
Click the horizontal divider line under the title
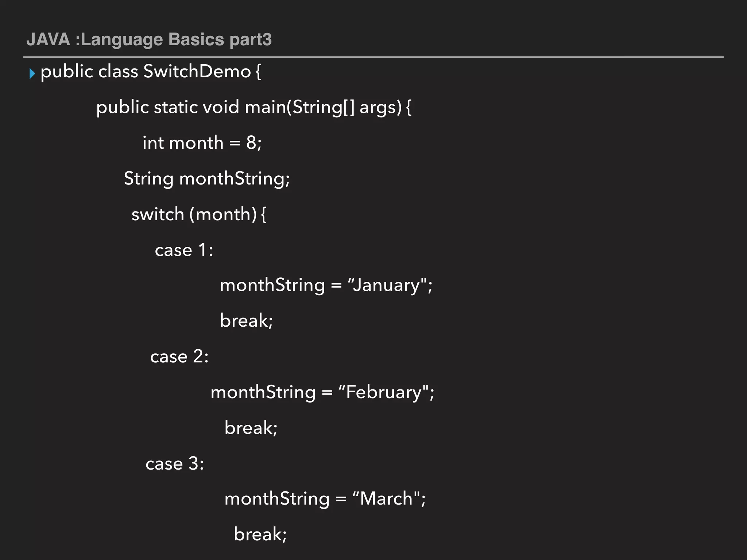(x=373, y=57)
